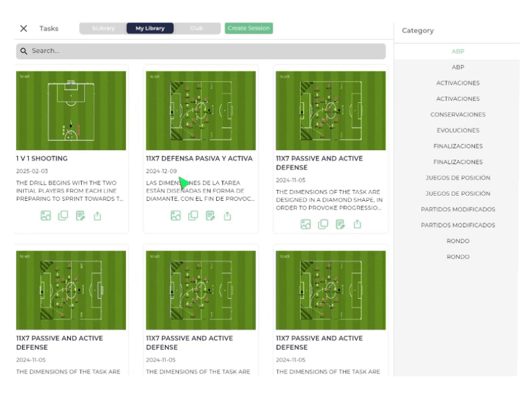Switch to the bLibrary tab

[103, 29]
